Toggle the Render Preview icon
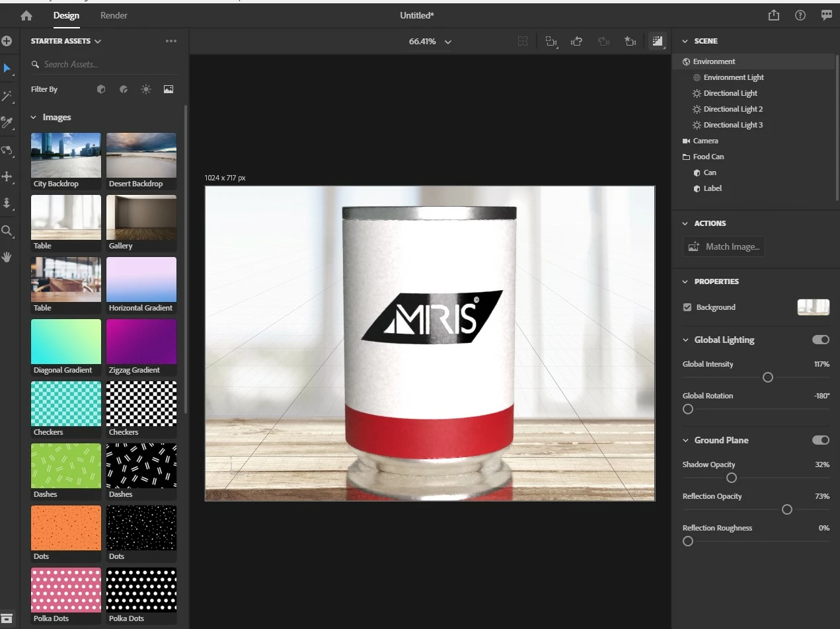This screenshot has height=629, width=840. click(657, 41)
